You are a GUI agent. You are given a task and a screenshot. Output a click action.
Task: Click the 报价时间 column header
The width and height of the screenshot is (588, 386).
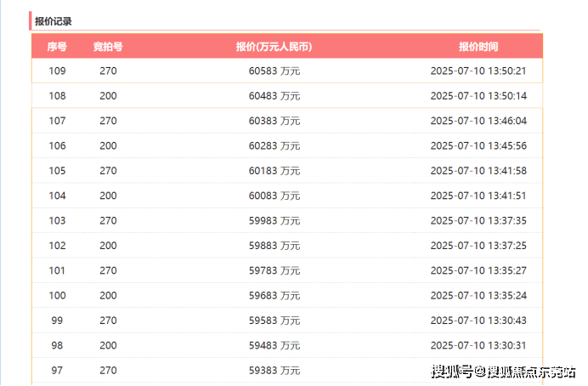coord(478,47)
